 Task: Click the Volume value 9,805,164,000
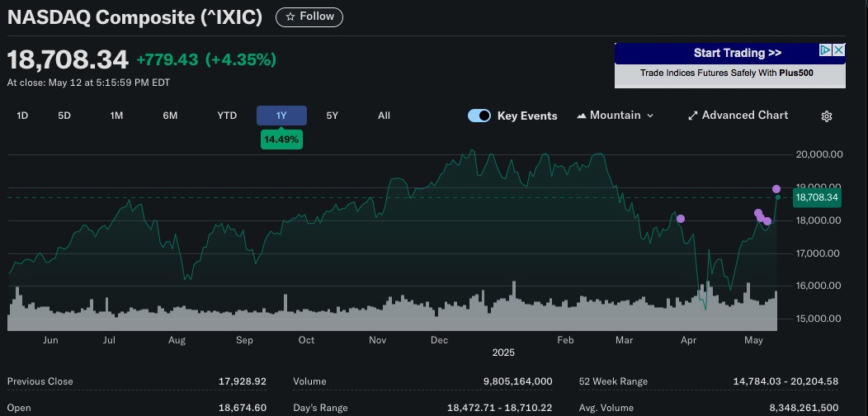pos(517,381)
